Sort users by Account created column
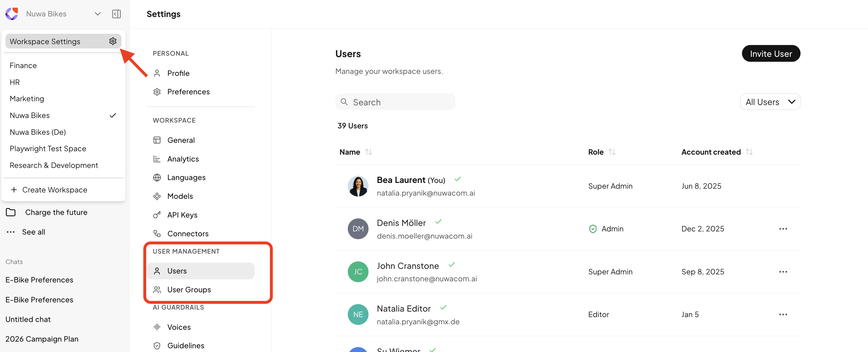 (x=749, y=152)
